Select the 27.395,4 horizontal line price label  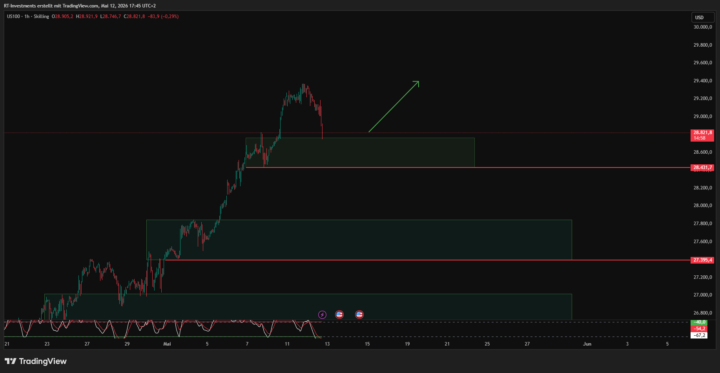[x=703, y=260]
